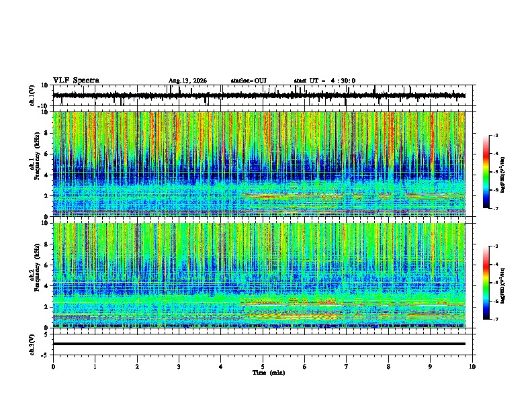
Task: Click the ch.2 color bar log(PSD) label
Action: [503, 285]
